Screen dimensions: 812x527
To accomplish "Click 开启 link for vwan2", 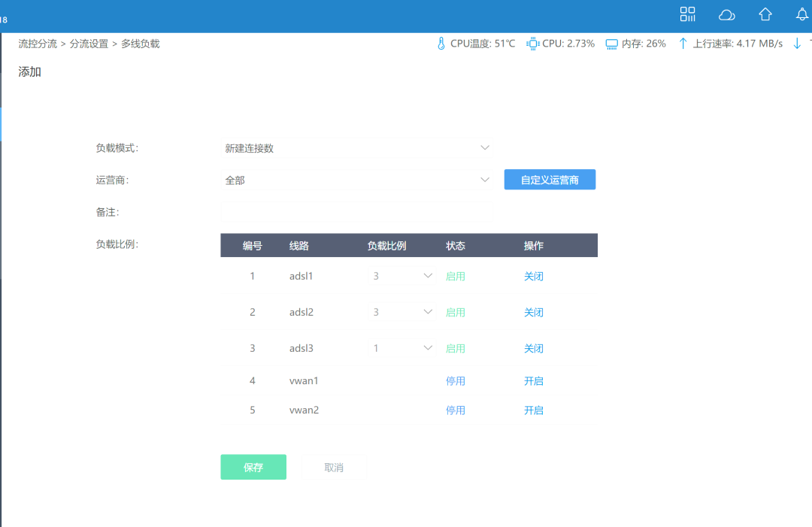I will coord(533,410).
